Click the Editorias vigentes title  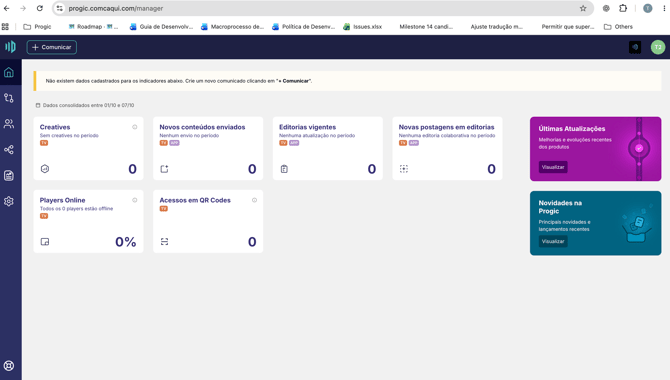point(308,127)
